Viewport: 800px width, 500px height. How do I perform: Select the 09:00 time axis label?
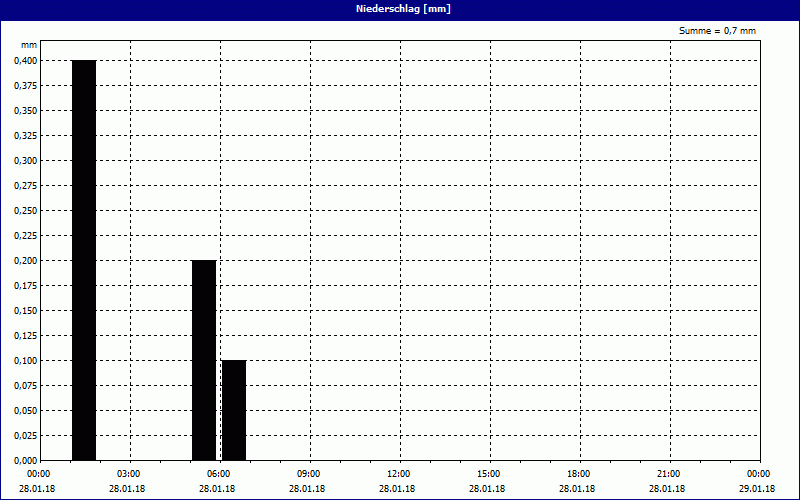click(x=308, y=474)
